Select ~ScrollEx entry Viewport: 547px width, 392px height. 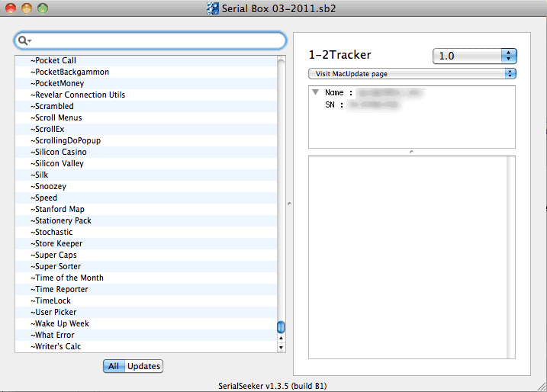(146, 129)
